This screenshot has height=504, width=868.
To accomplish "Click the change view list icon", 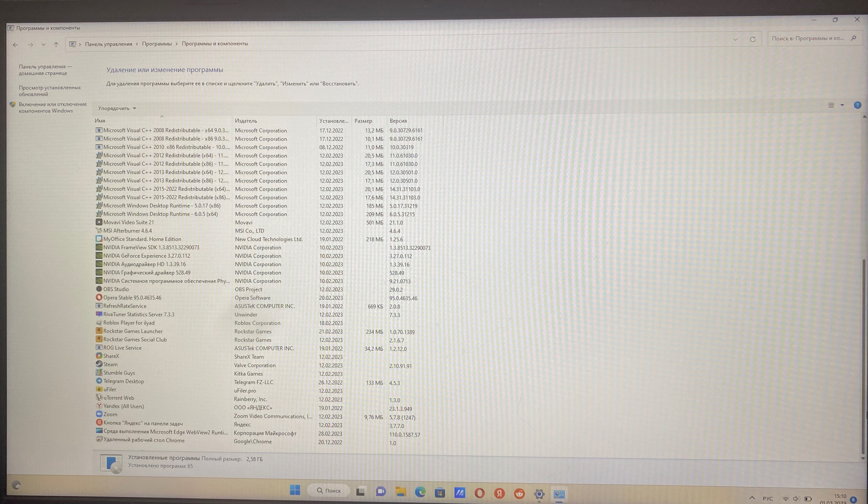I will coord(831,105).
